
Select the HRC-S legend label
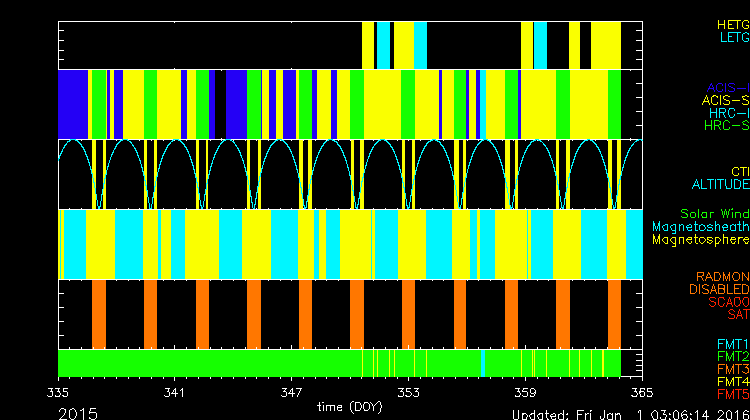point(726,126)
